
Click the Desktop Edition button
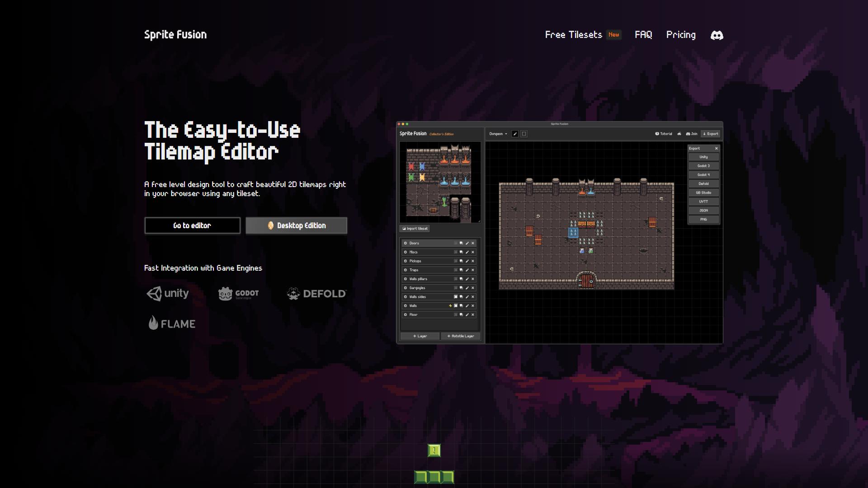(296, 225)
